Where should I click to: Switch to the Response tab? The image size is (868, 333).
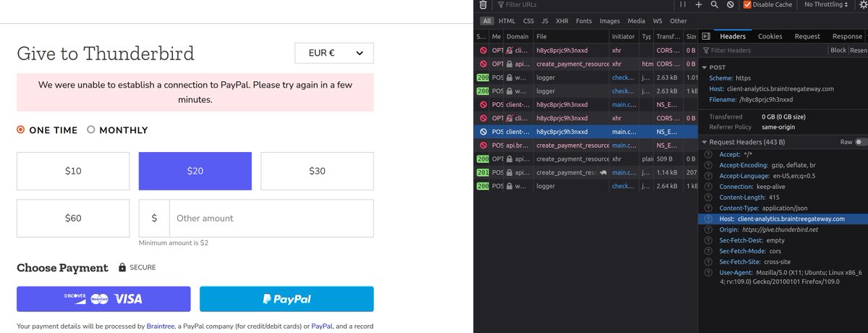pos(847,36)
